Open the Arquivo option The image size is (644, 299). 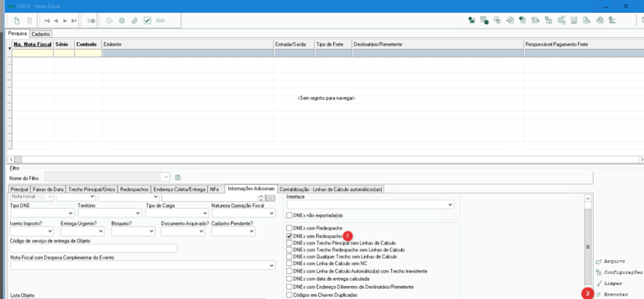(x=611, y=261)
